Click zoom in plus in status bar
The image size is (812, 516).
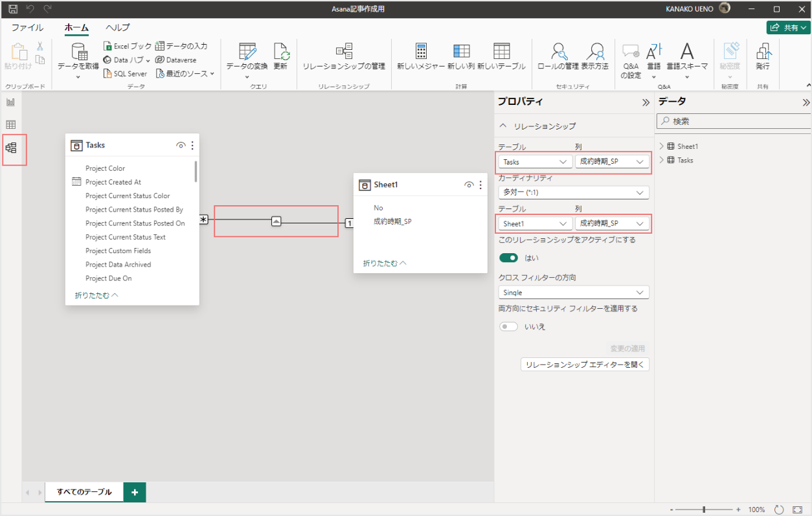point(738,510)
